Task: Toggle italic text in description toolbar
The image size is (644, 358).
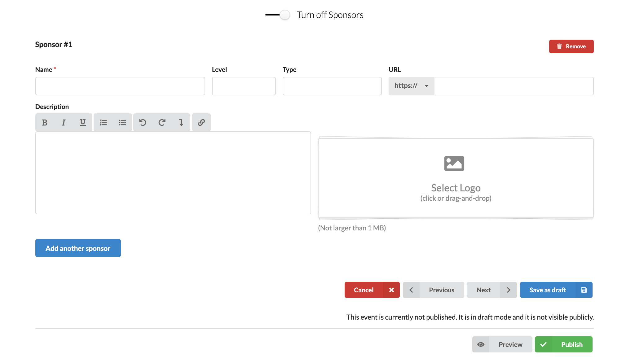Action: (x=64, y=123)
